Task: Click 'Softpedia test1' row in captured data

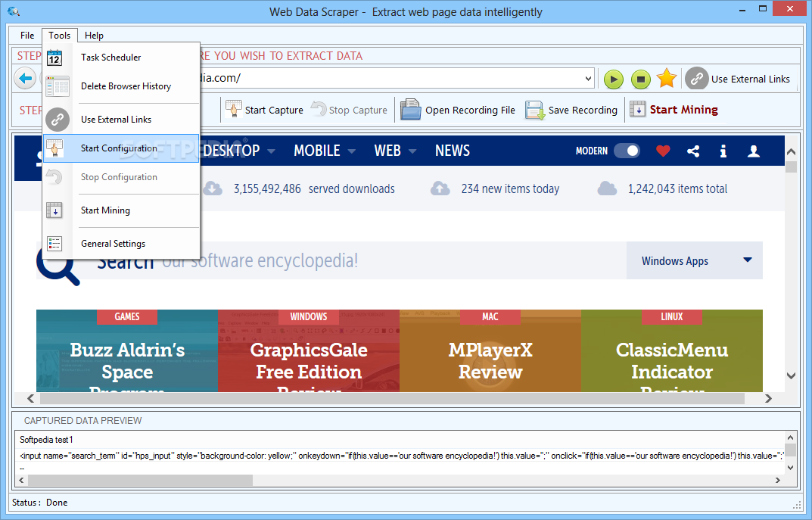Action: (x=401, y=440)
